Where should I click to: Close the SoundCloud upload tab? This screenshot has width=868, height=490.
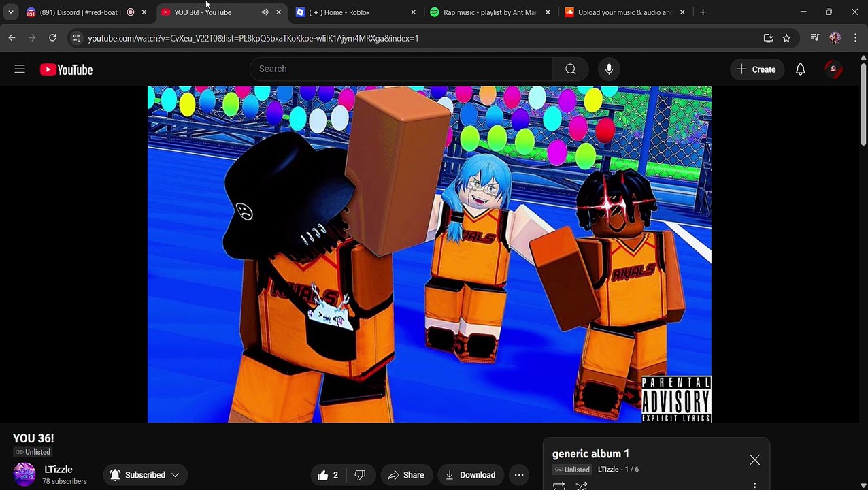coord(682,12)
